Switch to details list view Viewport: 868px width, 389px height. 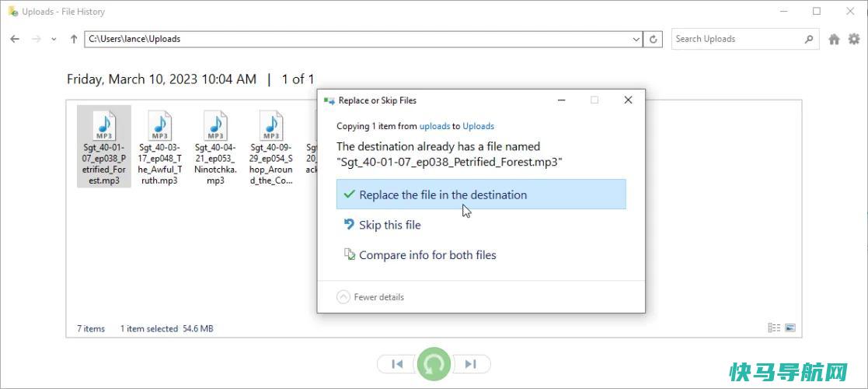pos(774,328)
